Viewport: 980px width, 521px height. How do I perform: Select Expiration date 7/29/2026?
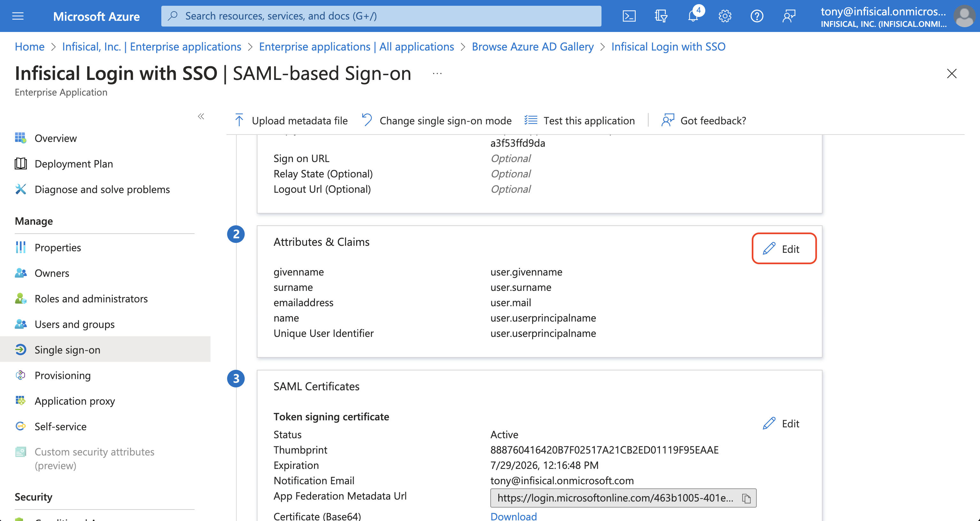[x=544, y=465]
